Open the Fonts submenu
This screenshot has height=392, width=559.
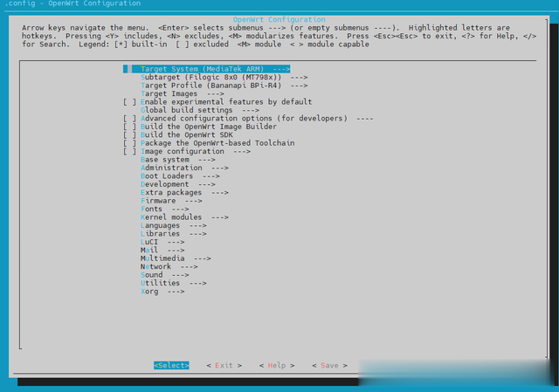pos(165,209)
